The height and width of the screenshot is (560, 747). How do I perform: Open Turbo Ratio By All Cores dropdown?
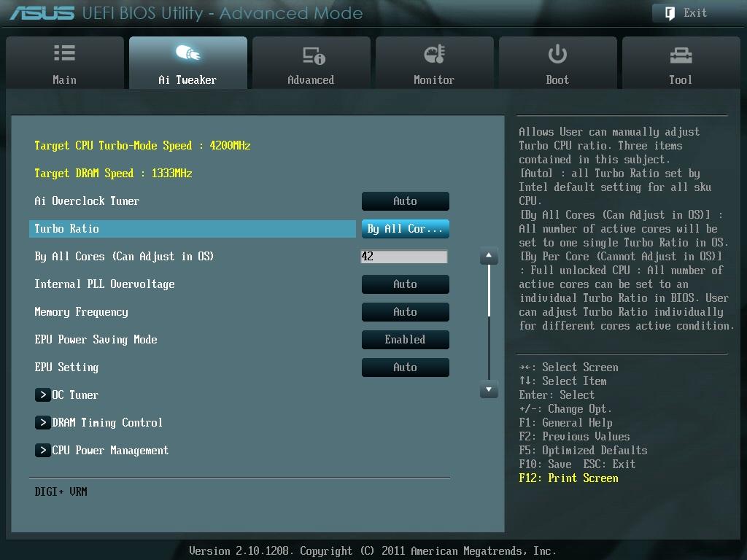point(406,228)
